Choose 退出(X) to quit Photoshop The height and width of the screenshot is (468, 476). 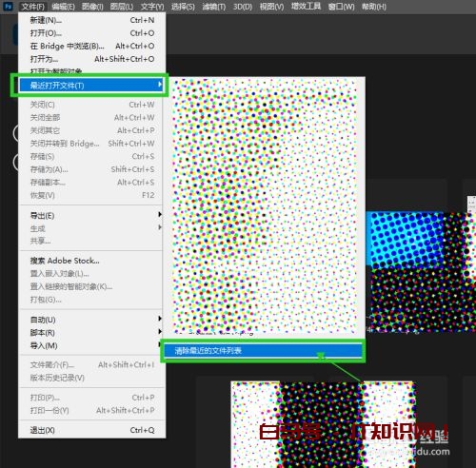(92, 430)
